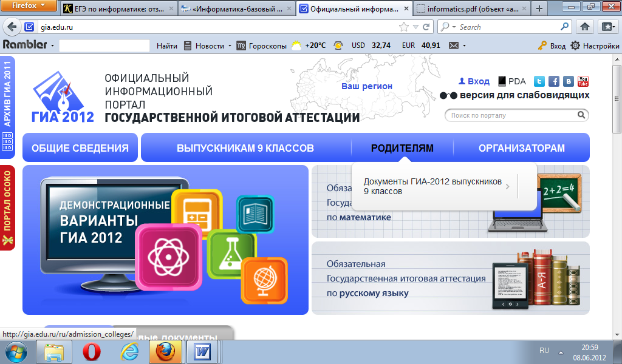Switch to the Информатика-базовый tab
The image size is (622, 364).
point(236,8)
